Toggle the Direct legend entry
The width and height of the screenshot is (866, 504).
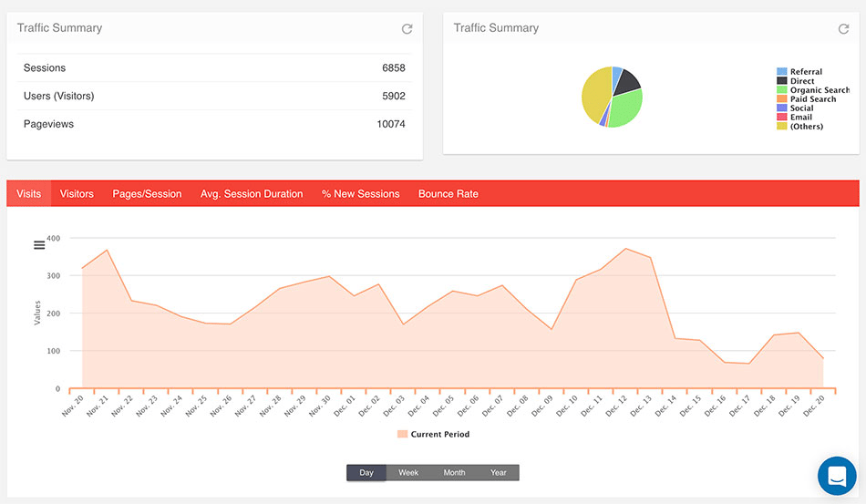click(x=796, y=80)
